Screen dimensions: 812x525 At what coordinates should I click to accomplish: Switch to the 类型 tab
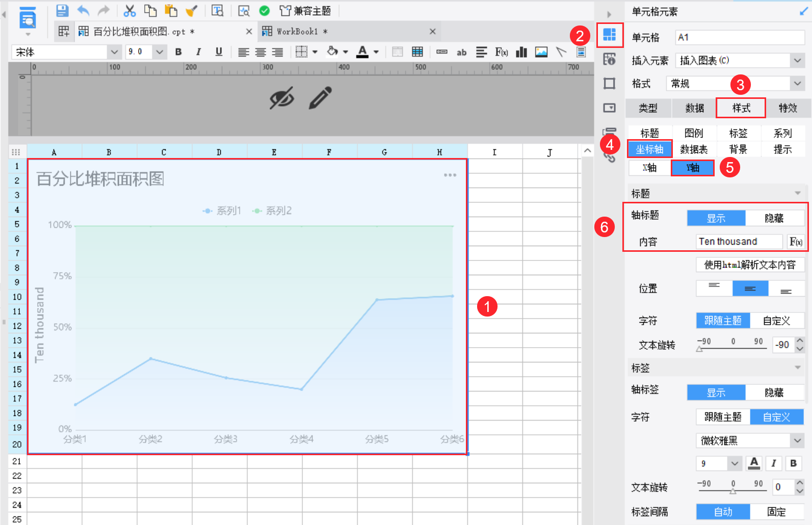tap(648, 108)
